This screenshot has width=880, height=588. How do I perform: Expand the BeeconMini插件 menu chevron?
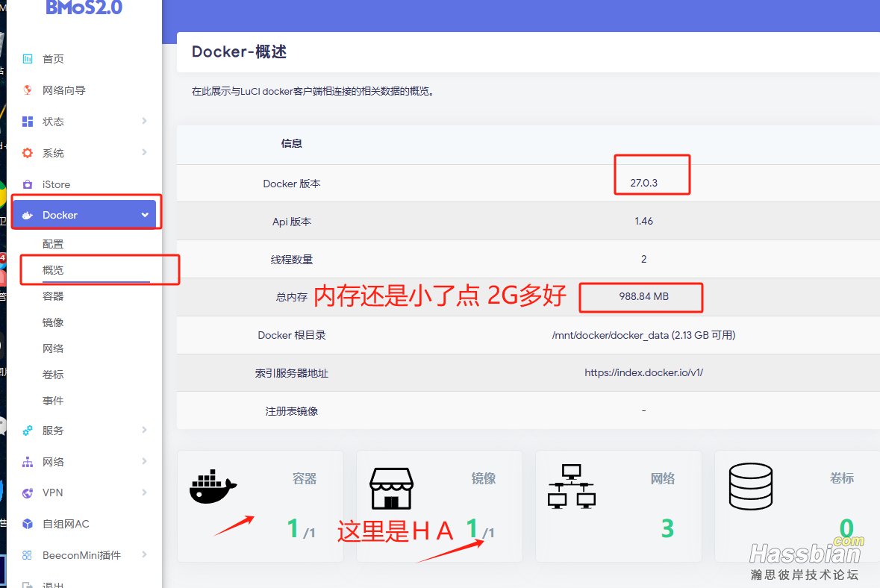coord(144,554)
